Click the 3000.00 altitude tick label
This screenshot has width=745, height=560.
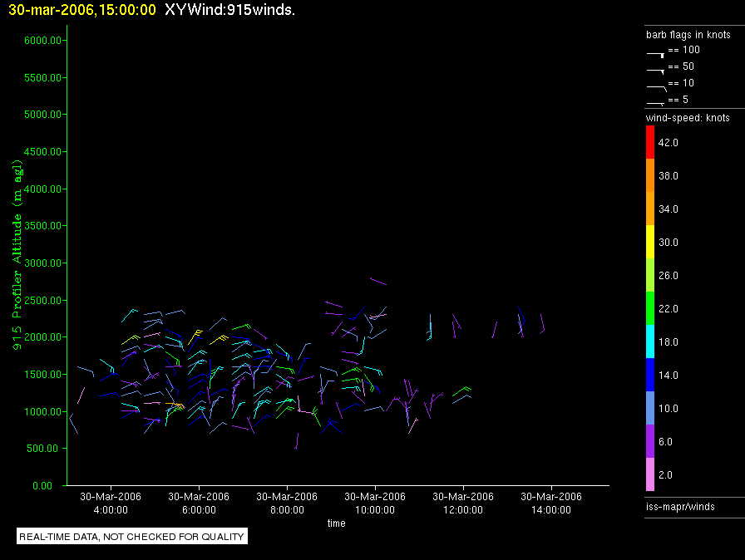[x=42, y=263]
